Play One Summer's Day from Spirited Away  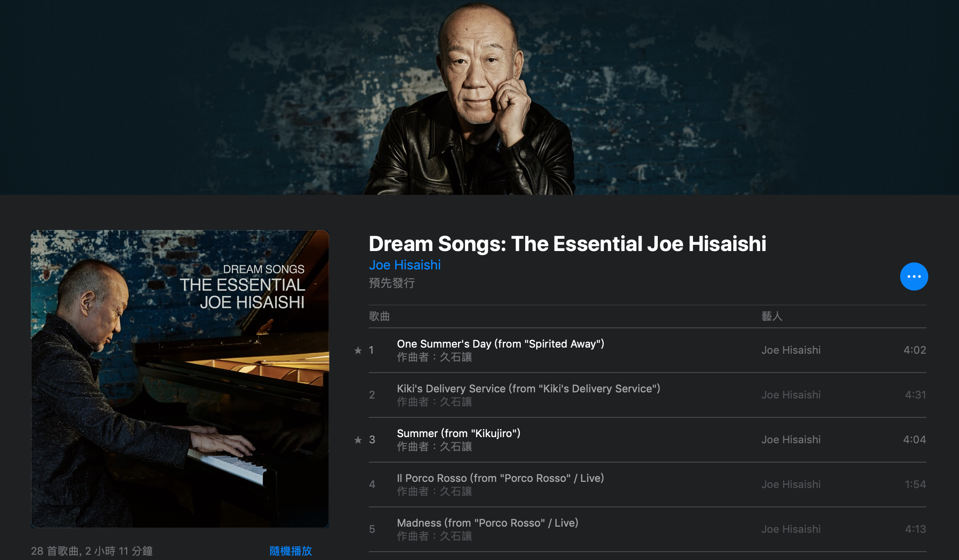(648, 350)
